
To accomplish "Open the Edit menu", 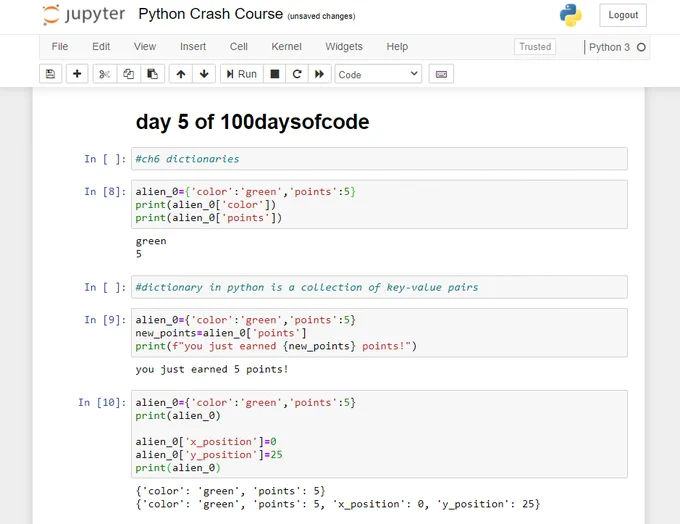I will pos(101,47).
